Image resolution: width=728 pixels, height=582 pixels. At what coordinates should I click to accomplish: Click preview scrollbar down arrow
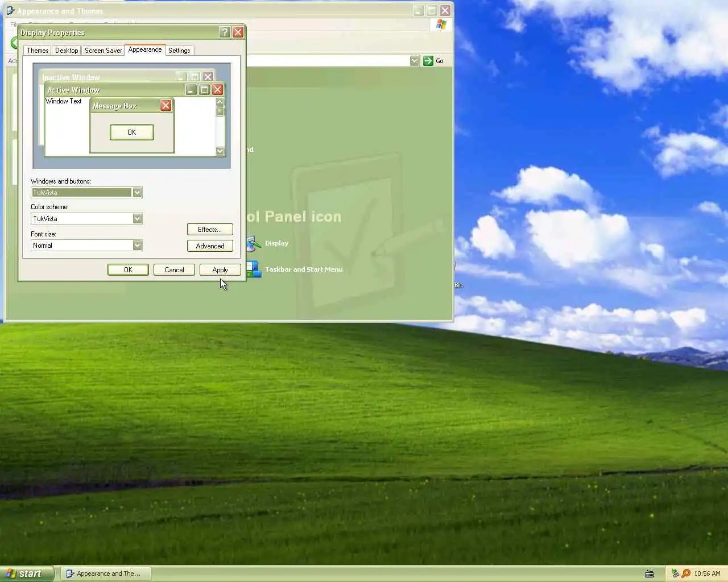[220, 151]
